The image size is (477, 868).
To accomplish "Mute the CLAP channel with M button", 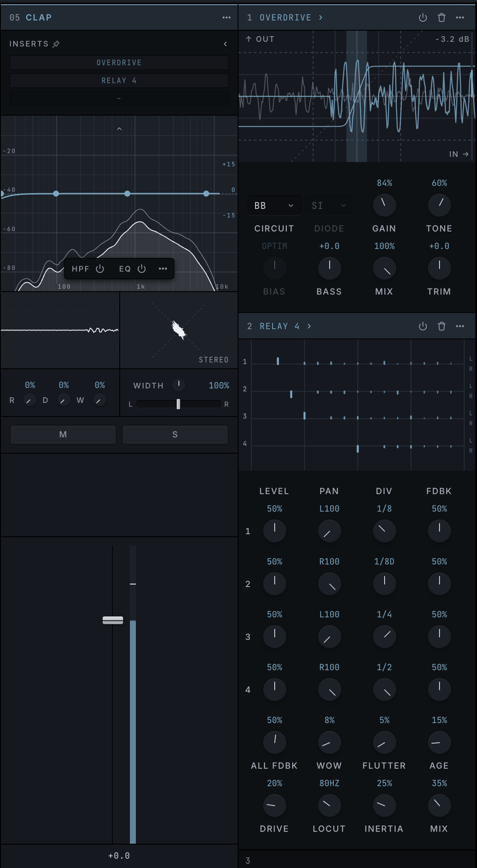I will click(63, 434).
